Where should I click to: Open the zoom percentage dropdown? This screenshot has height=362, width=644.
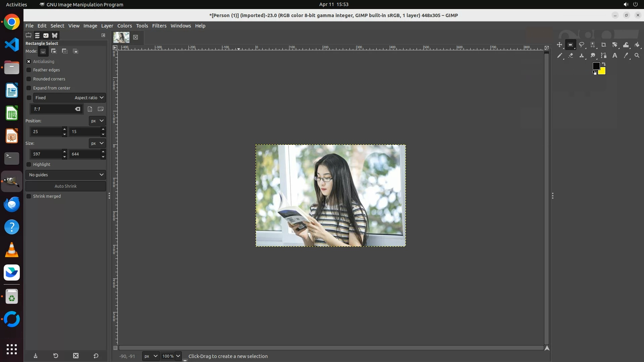click(178, 356)
